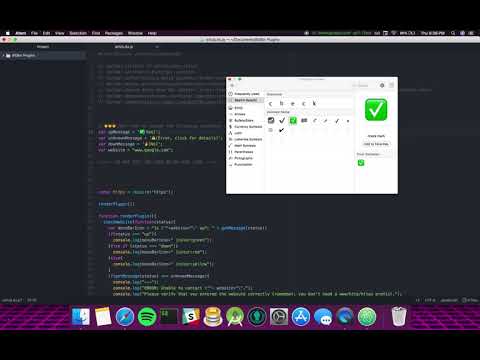Open the Find menu
480x360 pixels.
(x=96, y=33)
